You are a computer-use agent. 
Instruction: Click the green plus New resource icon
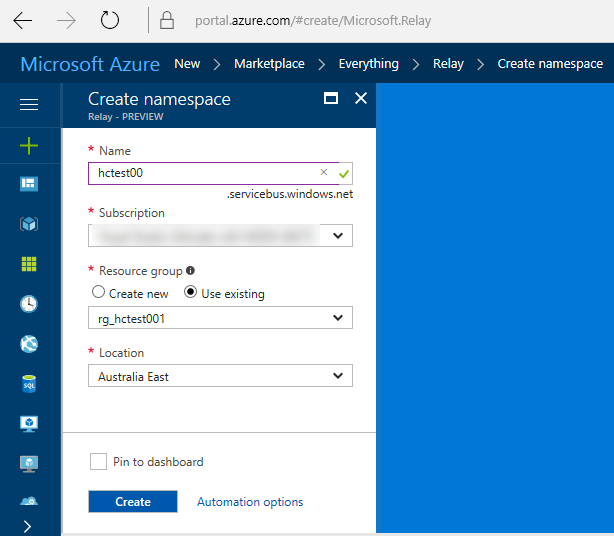pyautogui.click(x=29, y=146)
